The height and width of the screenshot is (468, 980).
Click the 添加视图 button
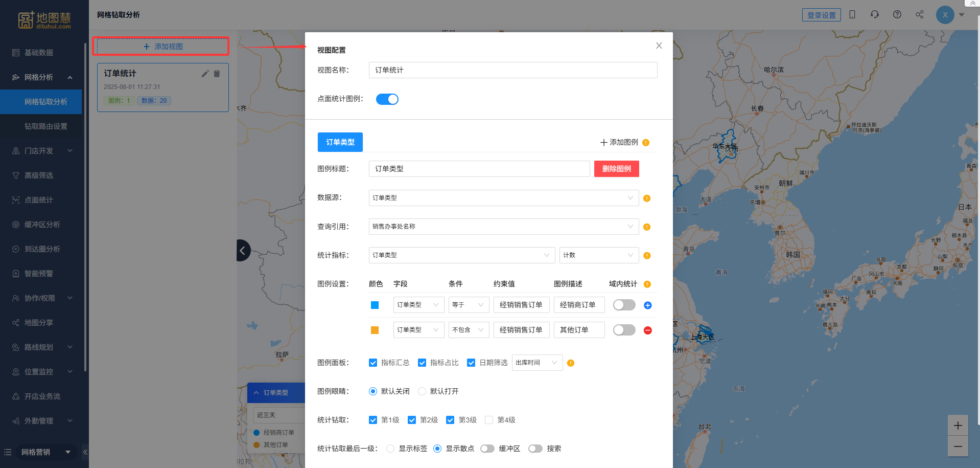(x=161, y=47)
